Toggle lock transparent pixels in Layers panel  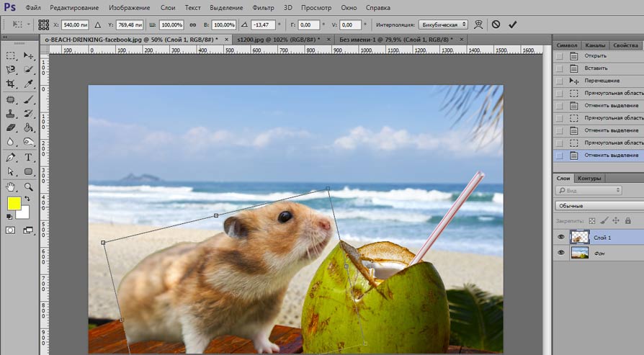[592, 221]
